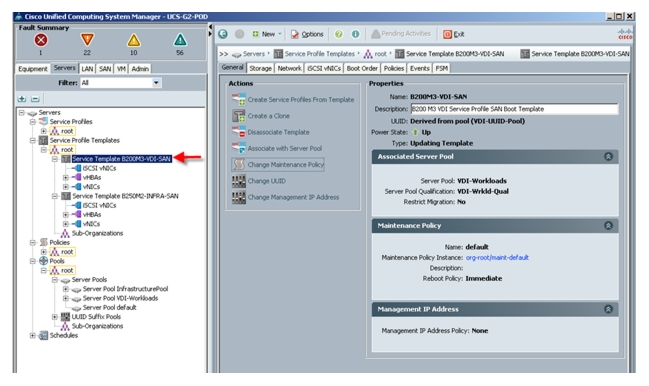Open the Network tab
The height and width of the screenshot is (386, 649).
289,68
